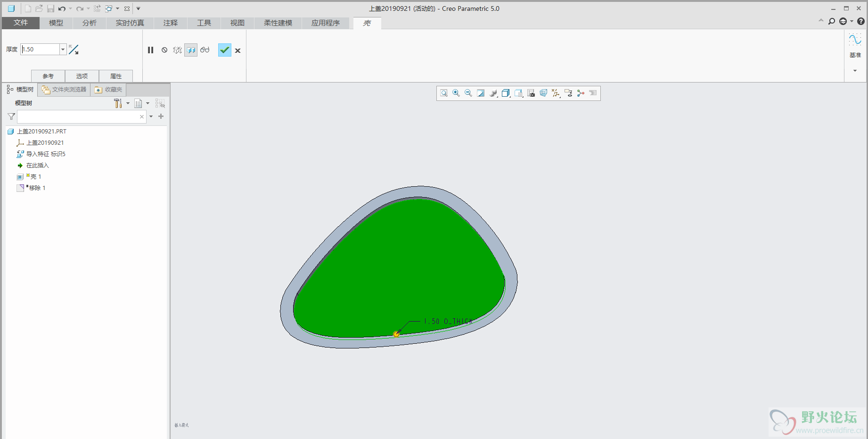The width and height of the screenshot is (868, 439).
Task: Open the thickness value dropdown arrow
Action: [x=63, y=50]
